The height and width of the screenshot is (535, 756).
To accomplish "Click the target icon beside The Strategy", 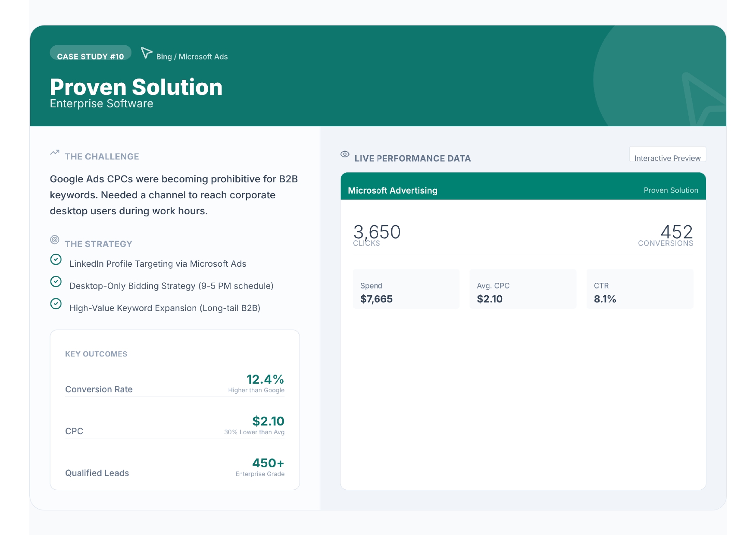I will click(55, 239).
